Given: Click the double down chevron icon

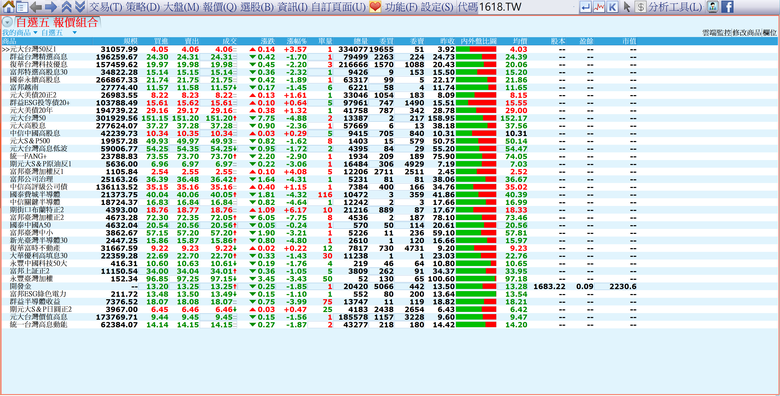Looking at the screenshot, I should tap(80, 7).
